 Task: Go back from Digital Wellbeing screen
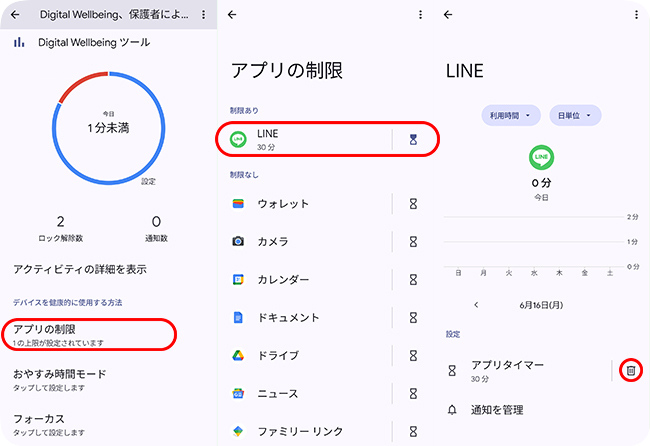coord(15,15)
